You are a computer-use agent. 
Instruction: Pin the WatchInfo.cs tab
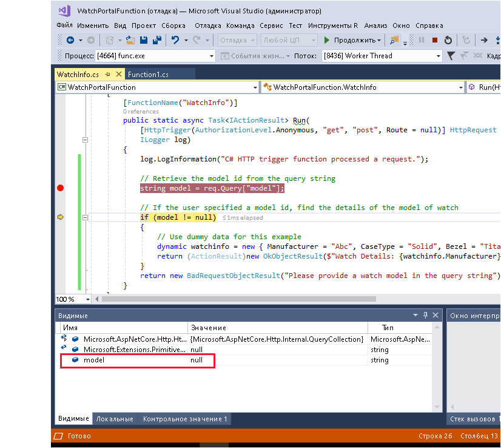pyautogui.click(x=108, y=75)
